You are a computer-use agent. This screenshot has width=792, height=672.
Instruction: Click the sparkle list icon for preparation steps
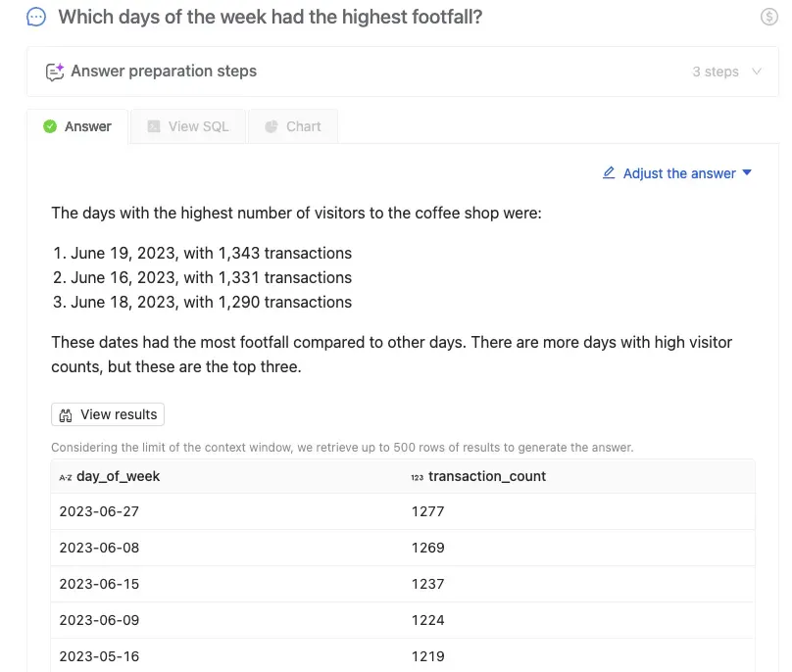55,72
